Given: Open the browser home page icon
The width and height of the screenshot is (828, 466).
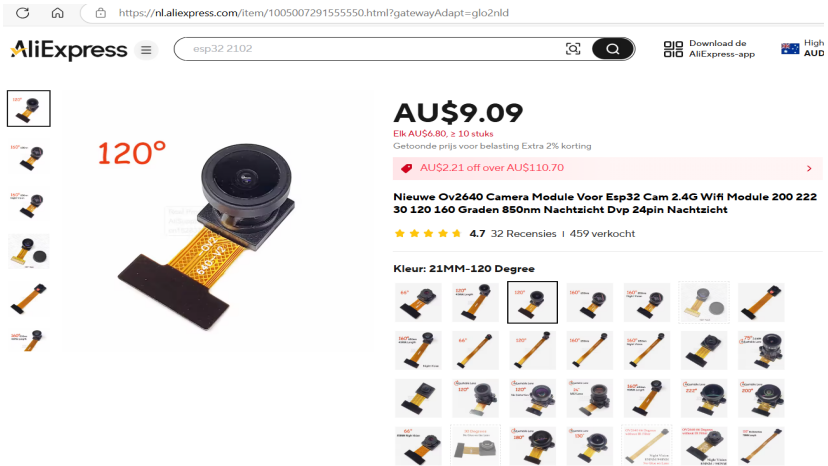Looking at the screenshot, I should (x=57, y=13).
